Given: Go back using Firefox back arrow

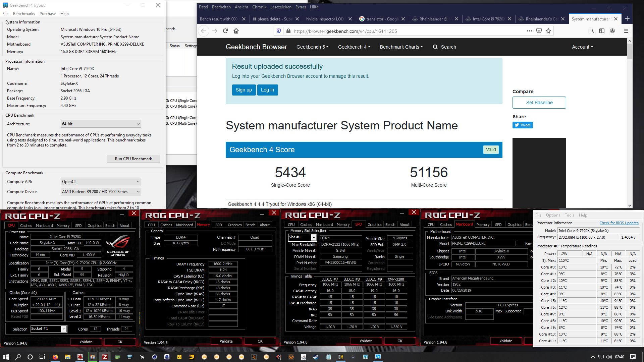Looking at the screenshot, I should (204, 31).
